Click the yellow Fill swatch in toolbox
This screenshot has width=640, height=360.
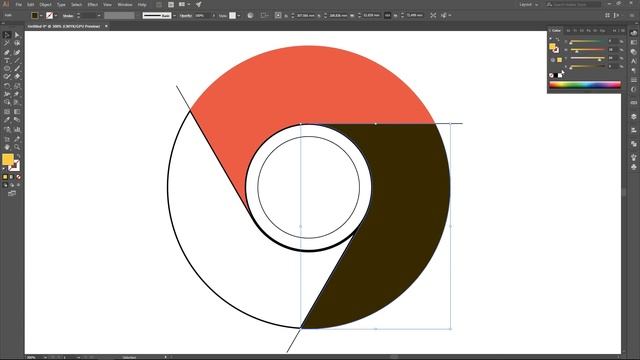[8, 160]
